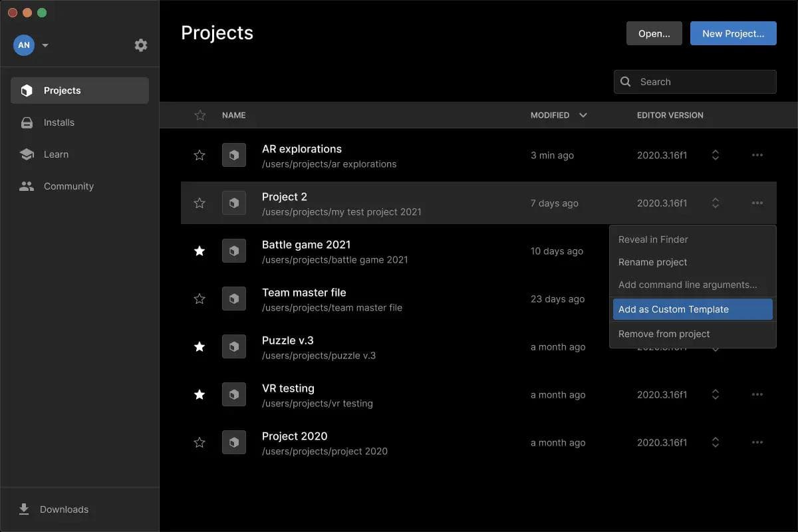Toggle the favorite star on Project 2020
The image size is (798, 532).
[x=199, y=442]
